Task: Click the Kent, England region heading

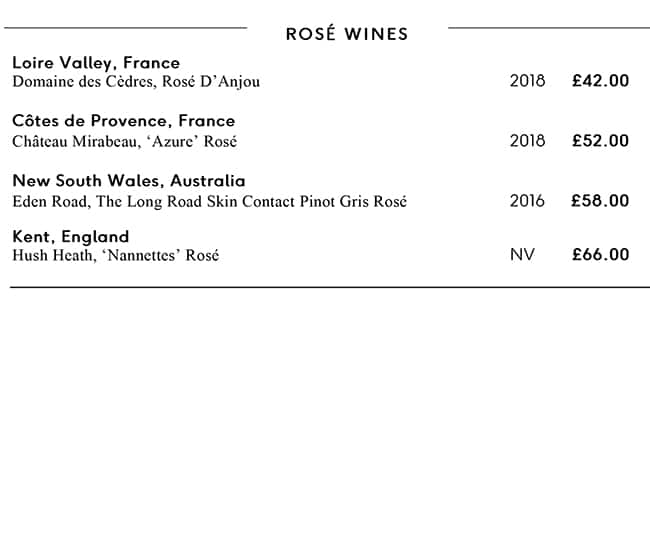Action: pos(70,237)
